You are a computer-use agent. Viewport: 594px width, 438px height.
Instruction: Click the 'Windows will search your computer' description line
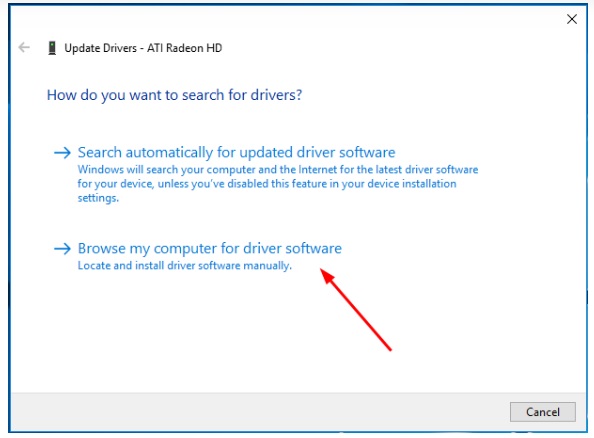[x=278, y=169]
